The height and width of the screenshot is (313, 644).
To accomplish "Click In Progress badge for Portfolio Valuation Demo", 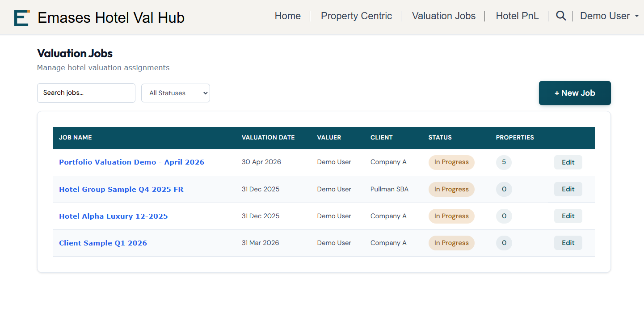I will pos(451,162).
